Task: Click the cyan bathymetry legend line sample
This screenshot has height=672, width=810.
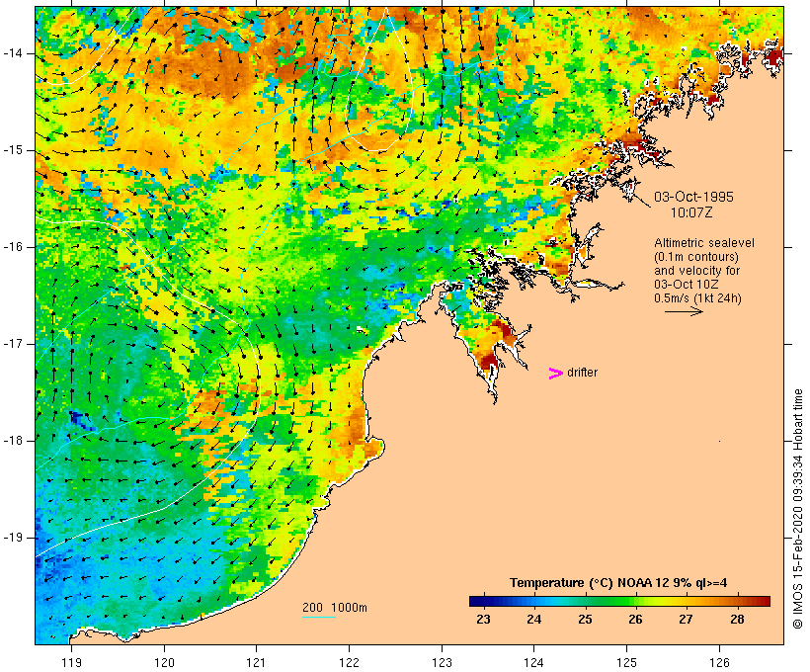Action: click(319, 617)
